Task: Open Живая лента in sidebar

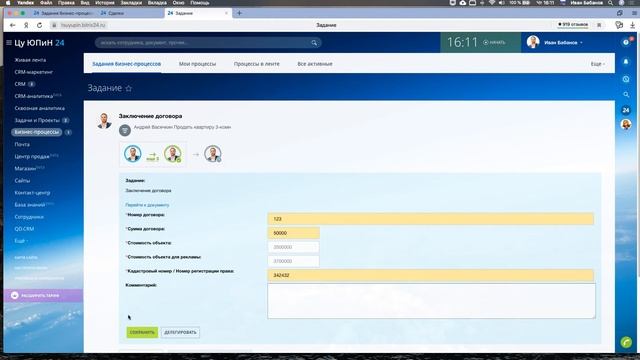Action: (x=30, y=60)
